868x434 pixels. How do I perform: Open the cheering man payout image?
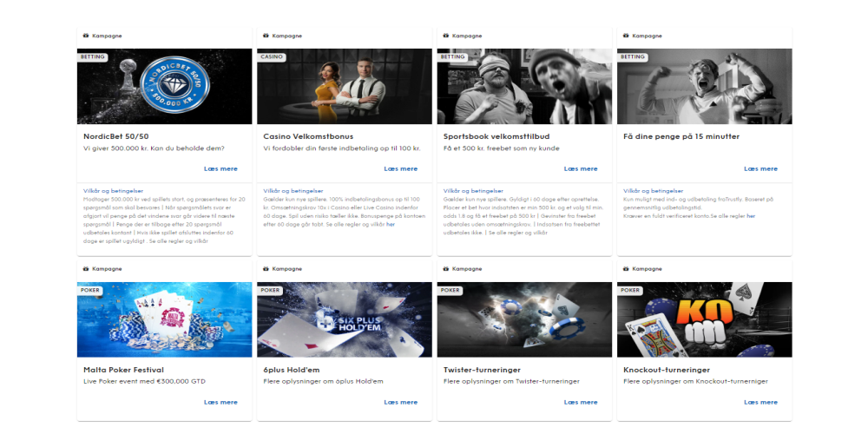point(704,86)
